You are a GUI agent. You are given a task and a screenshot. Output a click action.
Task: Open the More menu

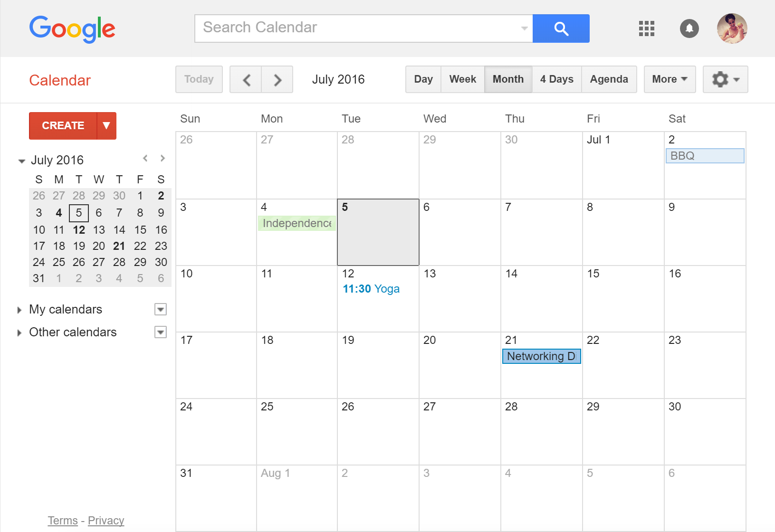point(669,79)
